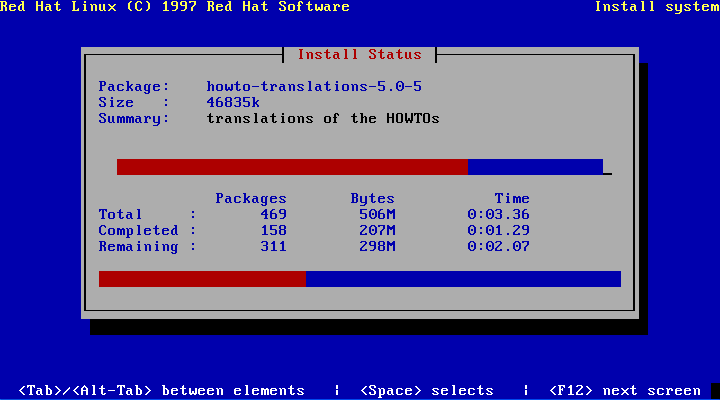Click the Bytes column header
720x400 pixels.
pyautogui.click(x=372, y=198)
